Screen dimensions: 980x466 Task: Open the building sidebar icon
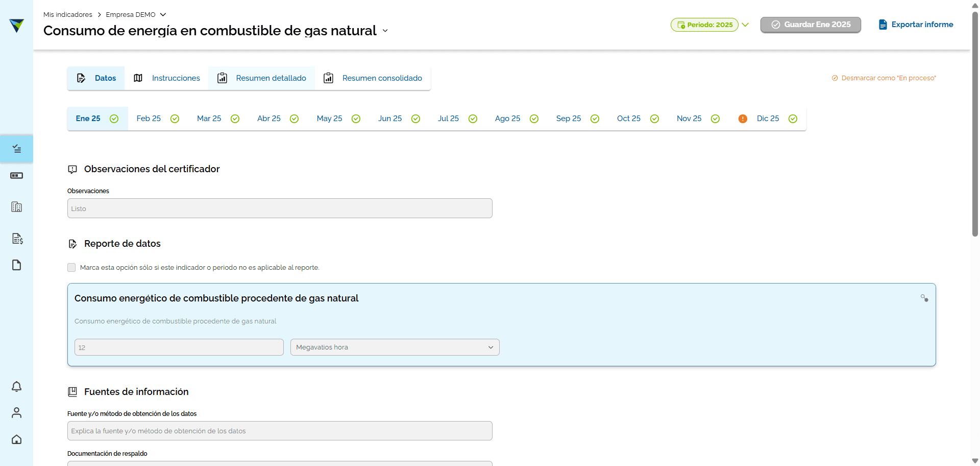[x=16, y=207]
